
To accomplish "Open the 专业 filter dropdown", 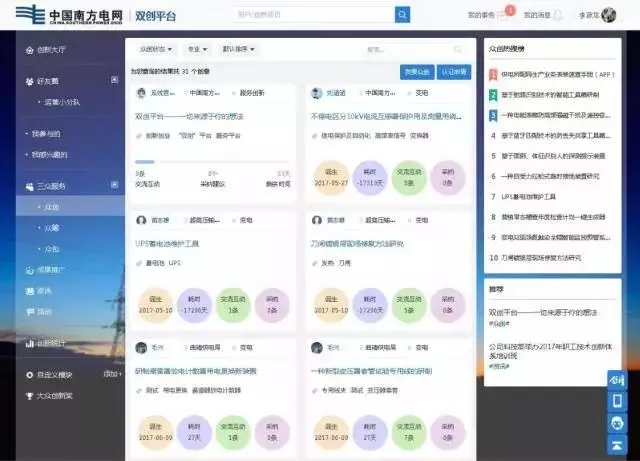I will click(199, 48).
